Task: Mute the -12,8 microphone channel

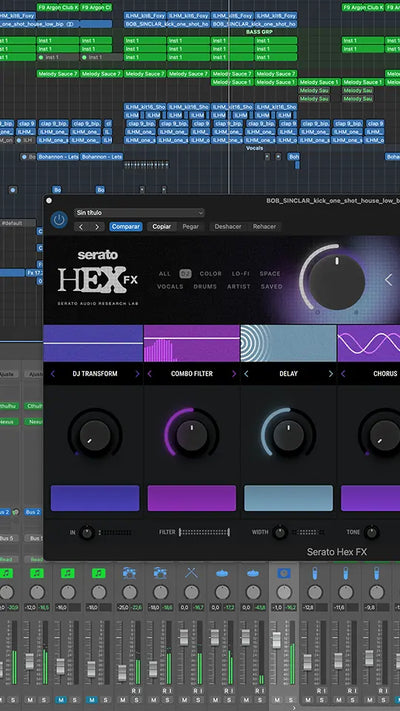Action: (x=307, y=700)
